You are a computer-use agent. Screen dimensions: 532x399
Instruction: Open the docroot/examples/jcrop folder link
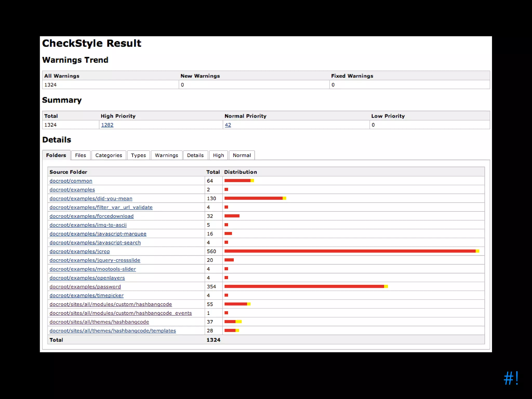tap(79, 251)
